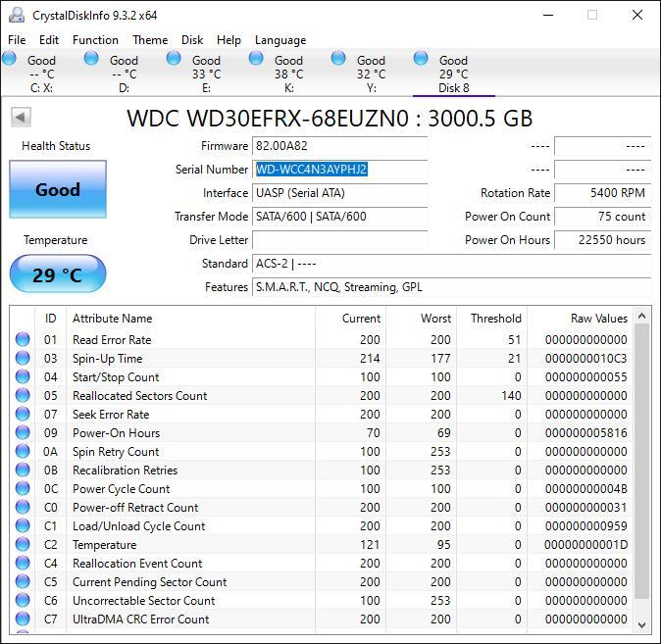Click the Interface field UASP (Serial ATA)
The height and width of the screenshot is (644, 661).
click(339, 193)
